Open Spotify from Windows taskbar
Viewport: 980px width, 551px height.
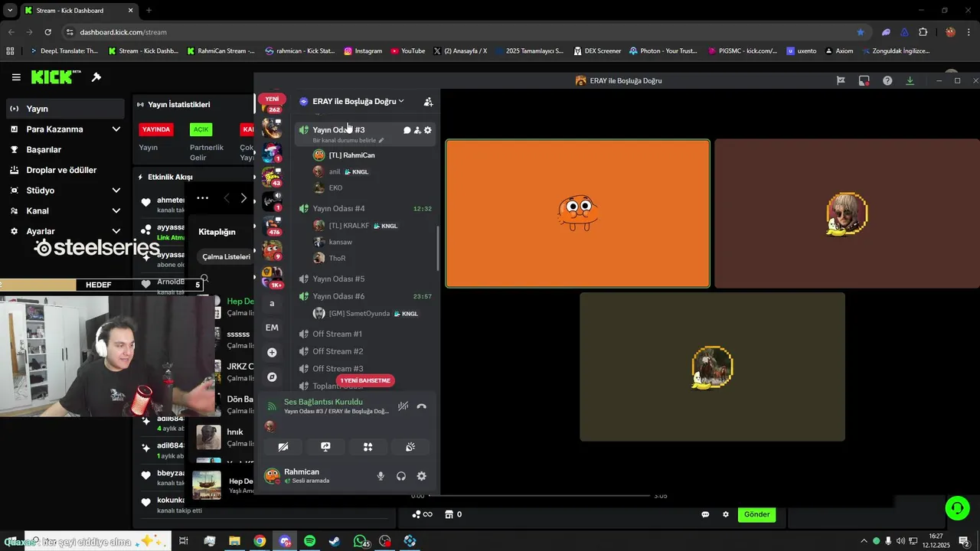click(309, 541)
